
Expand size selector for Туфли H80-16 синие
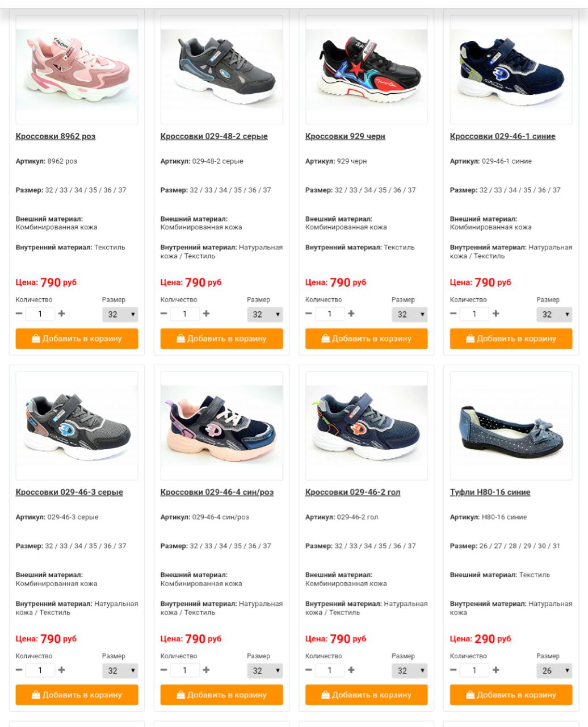555,671
